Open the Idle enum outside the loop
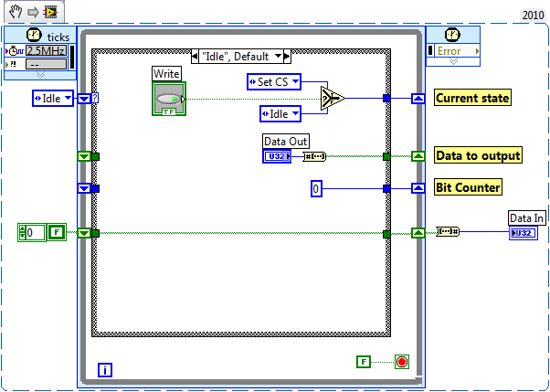Screen dimensions: 550x392 (x=53, y=99)
